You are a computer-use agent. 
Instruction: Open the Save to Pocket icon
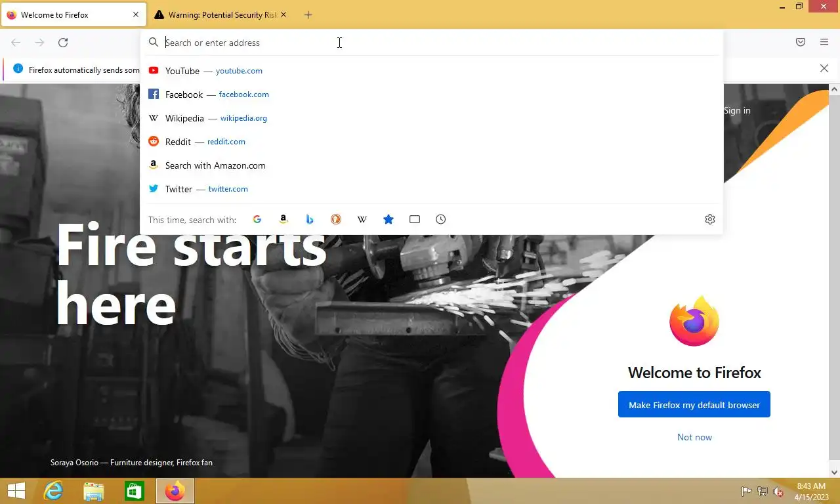coord(801,43)
